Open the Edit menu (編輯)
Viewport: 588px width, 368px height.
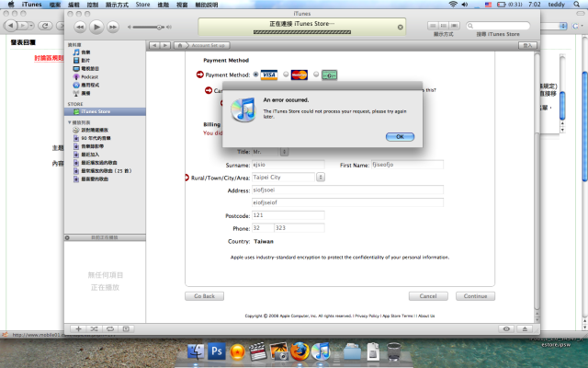pos(73,5)
